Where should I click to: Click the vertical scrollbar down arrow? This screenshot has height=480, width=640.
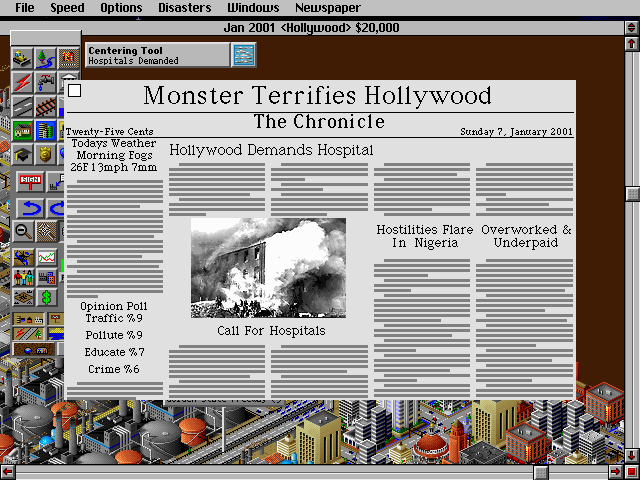coord(631,456)
